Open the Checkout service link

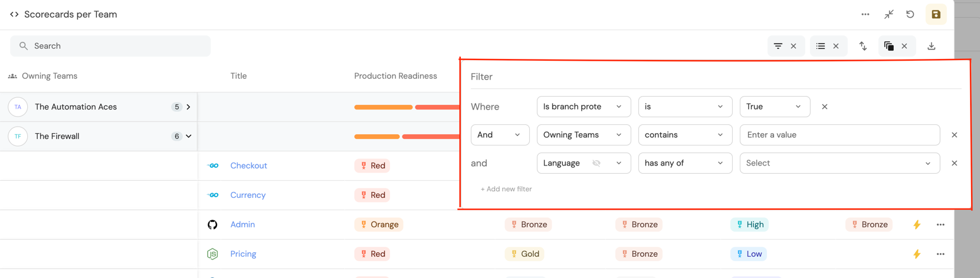pos(248,166)
